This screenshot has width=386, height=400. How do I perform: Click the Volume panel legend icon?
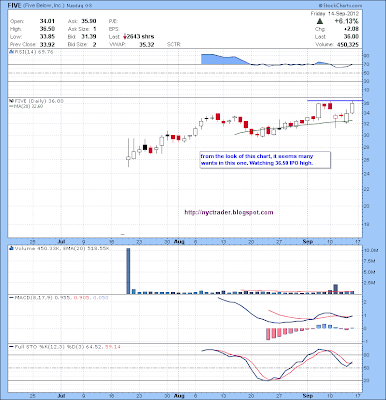point(11,248)
